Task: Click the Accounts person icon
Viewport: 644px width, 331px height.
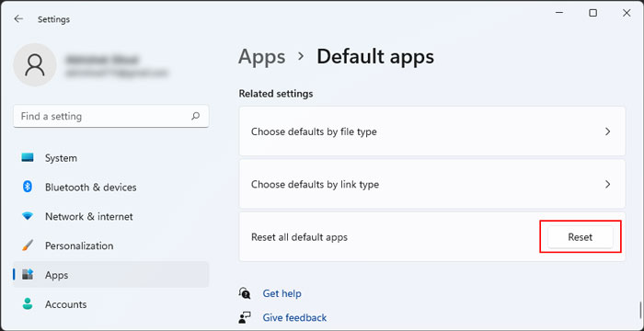Action: pyautogui.click(x=28, y=304)
